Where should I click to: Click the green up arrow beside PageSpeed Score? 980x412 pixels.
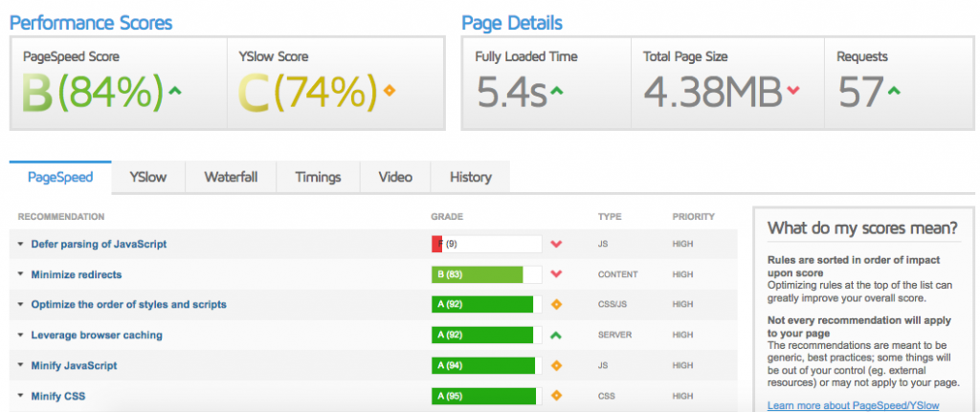pos(174,92)
